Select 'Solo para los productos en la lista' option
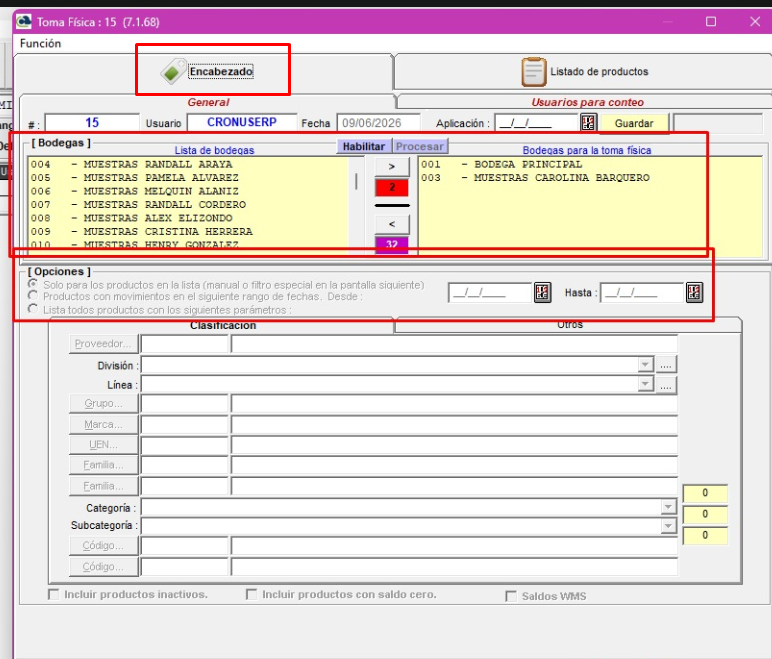 pyautogui.click(x=33, y=284)
